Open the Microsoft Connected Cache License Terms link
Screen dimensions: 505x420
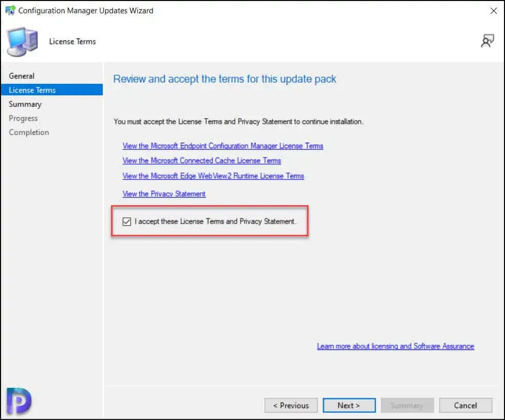click(x=202, y=161)
